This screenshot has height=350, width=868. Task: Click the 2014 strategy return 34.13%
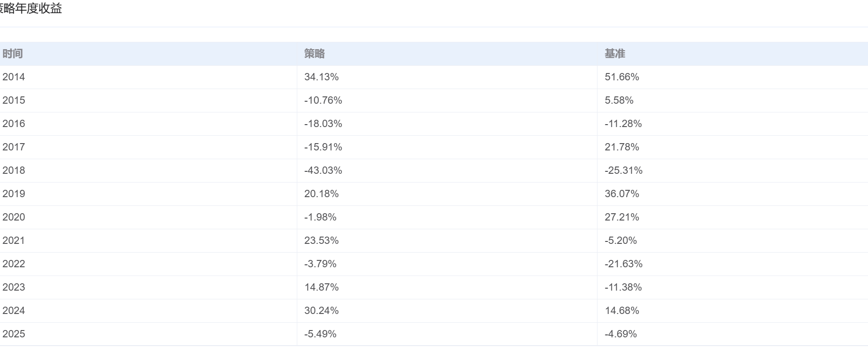click(x=321, y=77)
